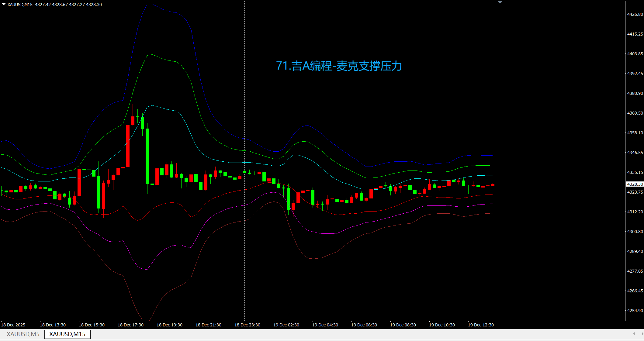Click the chart shift triangle marker at the chart top
This screenshot has height=341, width=644.
(500, 2)
